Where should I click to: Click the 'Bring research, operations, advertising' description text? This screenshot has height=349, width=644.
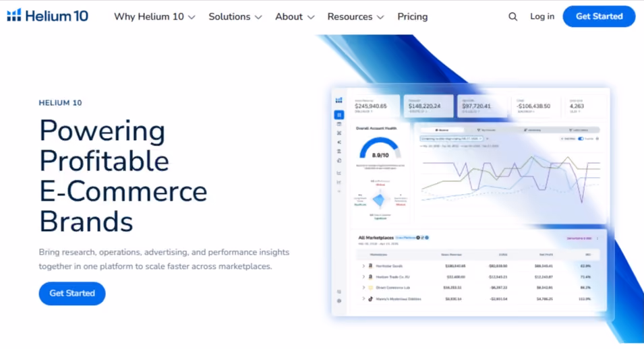pos(164,259)
